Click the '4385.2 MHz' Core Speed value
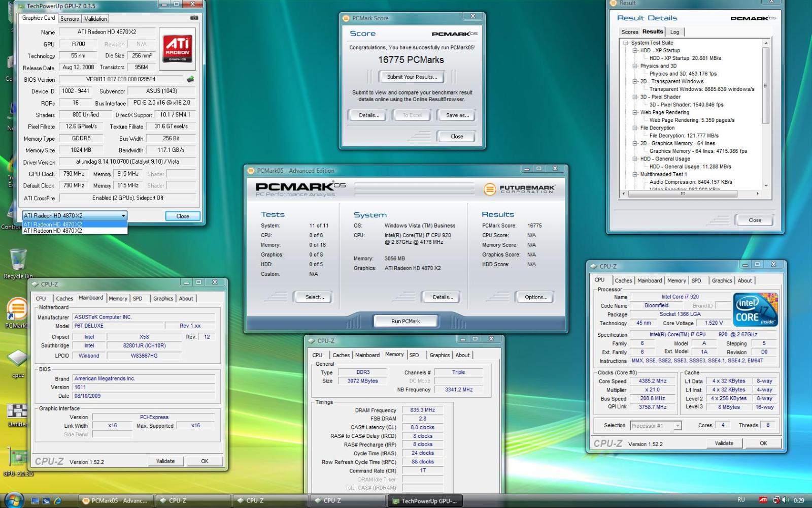Screen dimensions: 812x508 coord(653,381)
